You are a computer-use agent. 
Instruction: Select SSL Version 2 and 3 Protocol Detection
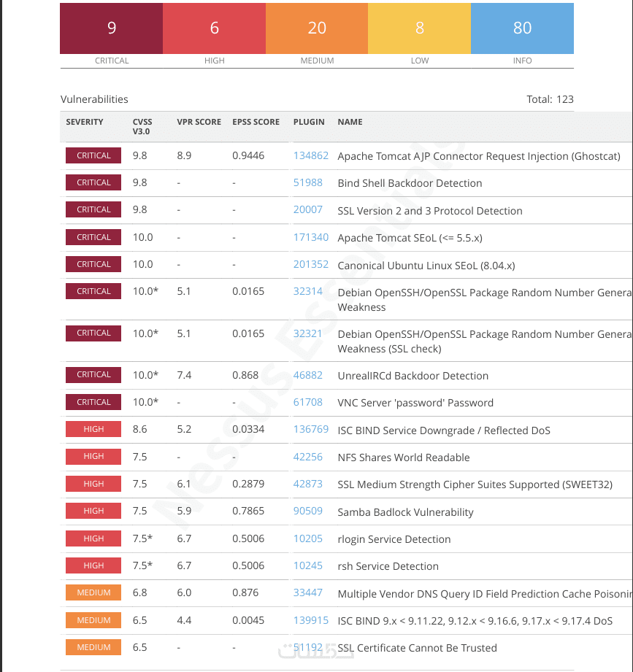click(430, 210)
